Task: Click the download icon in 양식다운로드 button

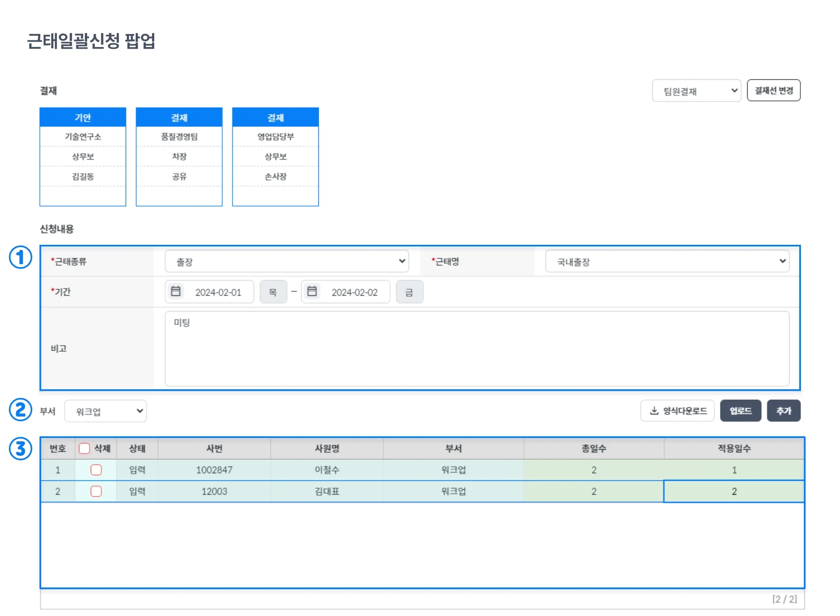Action: [x=654, y=411]
